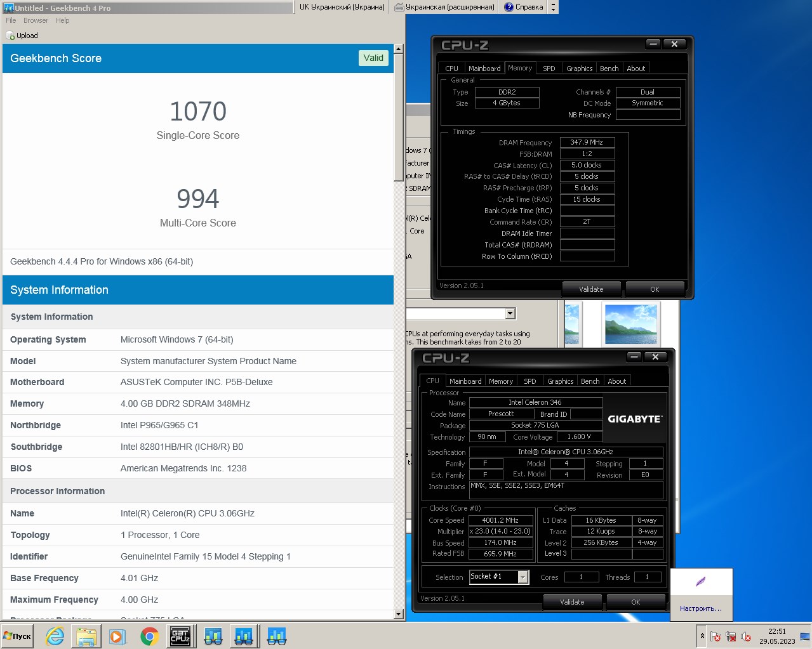The width and height of the screenshot is (812, 649).
Task: Open Bench tab in the memory-timings CPU-Z window
Action: click(x=609, y=69)
